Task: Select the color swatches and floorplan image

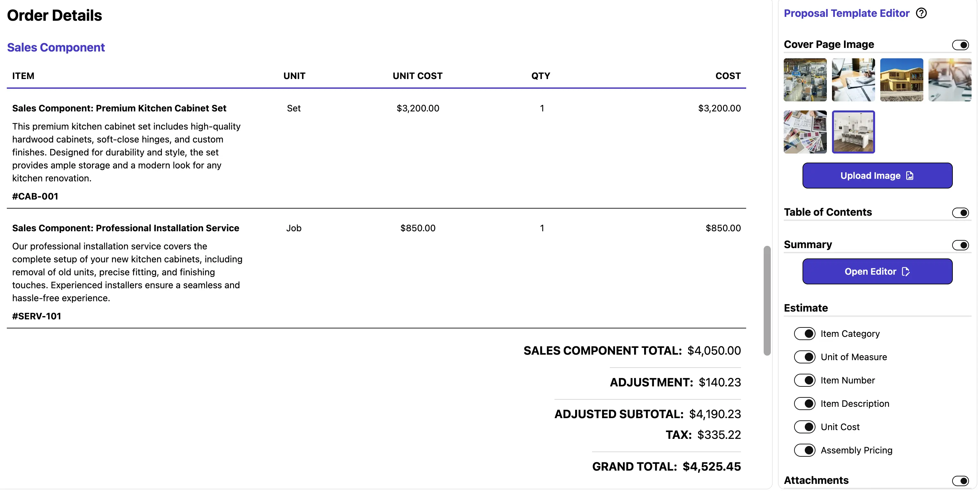Action: pos(805,132)
